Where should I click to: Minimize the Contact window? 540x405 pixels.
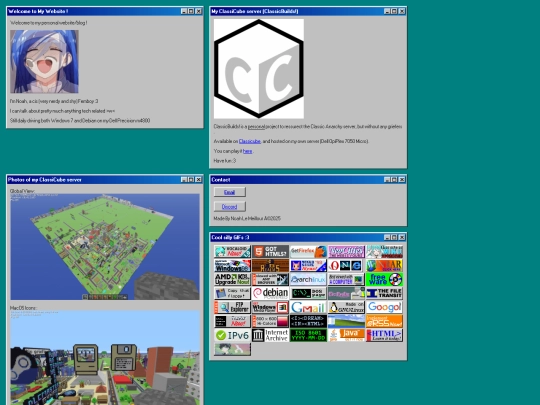(x=387, y=179)
